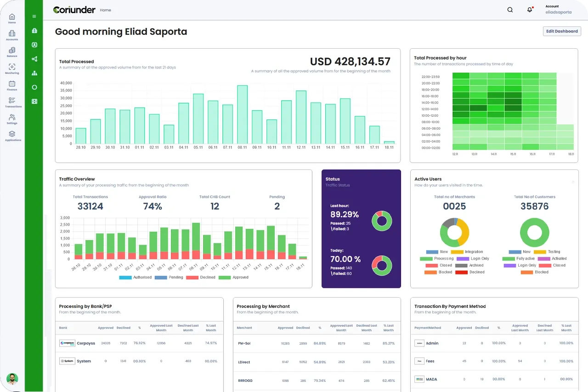Screen dimensions: 588x392
Task: Toggle the Approved series in Traffic Overview legend
Action: coord(233,278)
